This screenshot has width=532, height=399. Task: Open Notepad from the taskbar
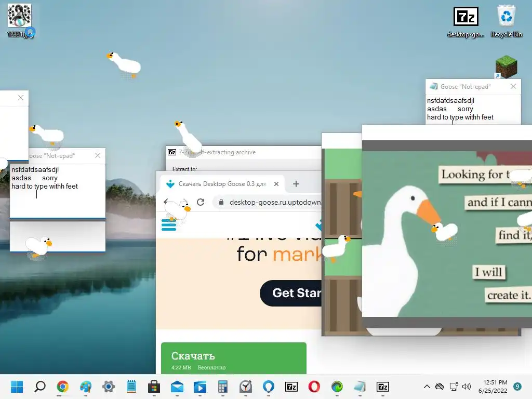pos(131,387)
